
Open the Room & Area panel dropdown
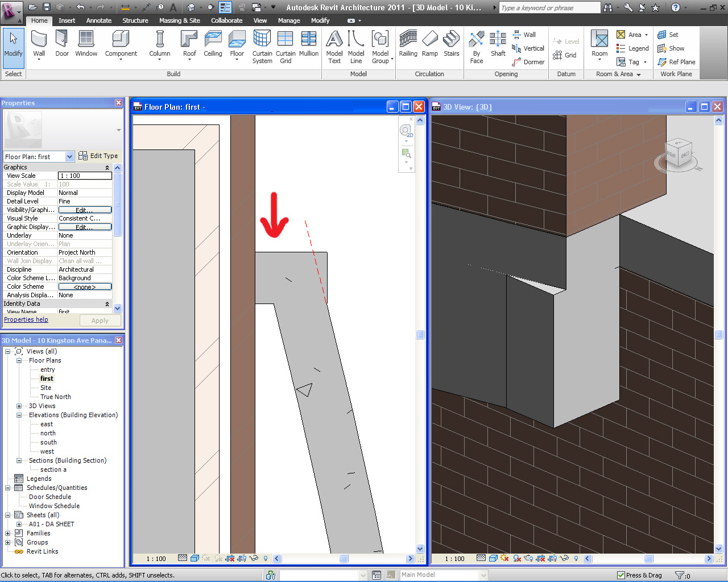(639, 74)
